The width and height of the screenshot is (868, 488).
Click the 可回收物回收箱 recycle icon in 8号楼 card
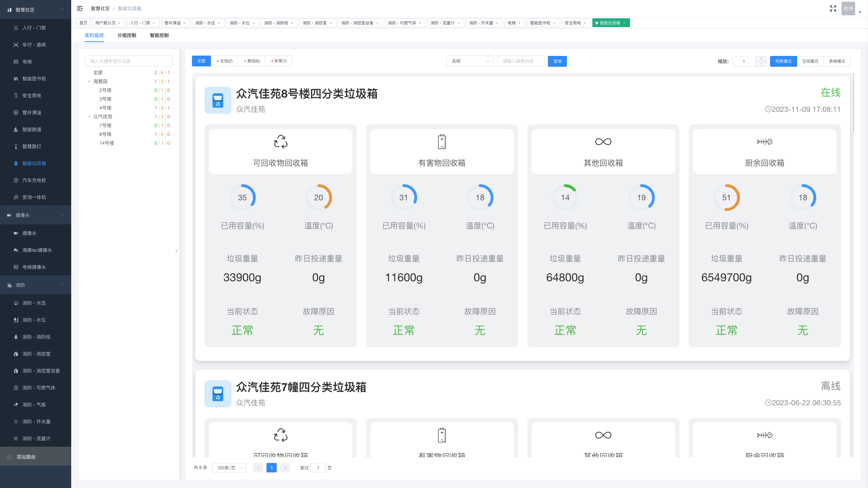(281, 142)
